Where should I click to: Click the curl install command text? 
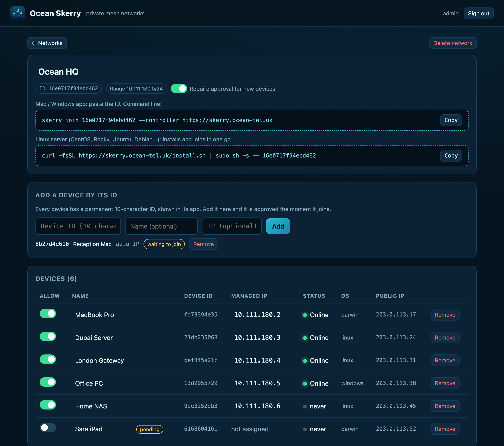click(179, 156)
